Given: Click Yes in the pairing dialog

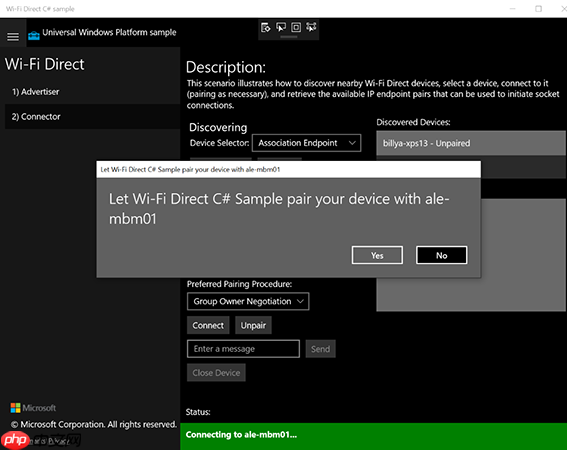Looking at the screenshot, I should pyautogui.click(x=377, y=255).
